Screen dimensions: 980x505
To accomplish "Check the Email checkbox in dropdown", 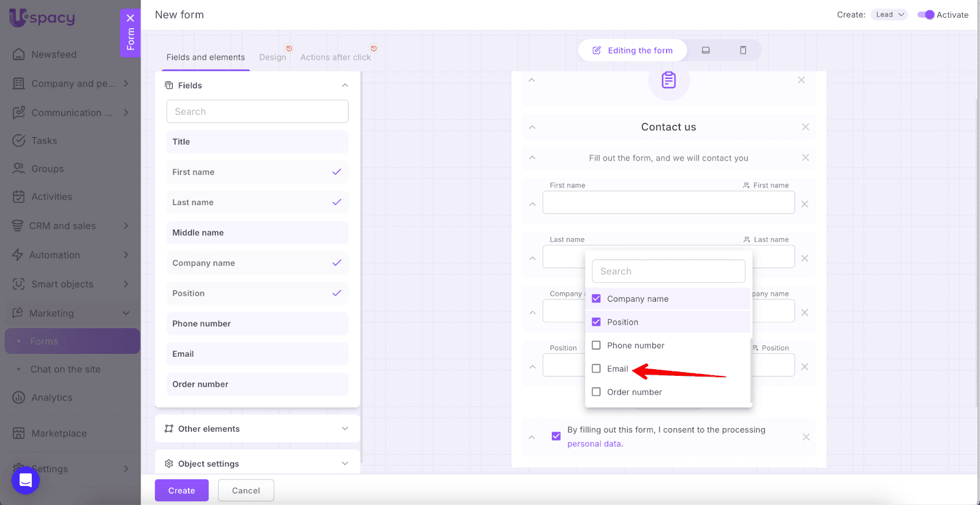I will pos(596,368).
